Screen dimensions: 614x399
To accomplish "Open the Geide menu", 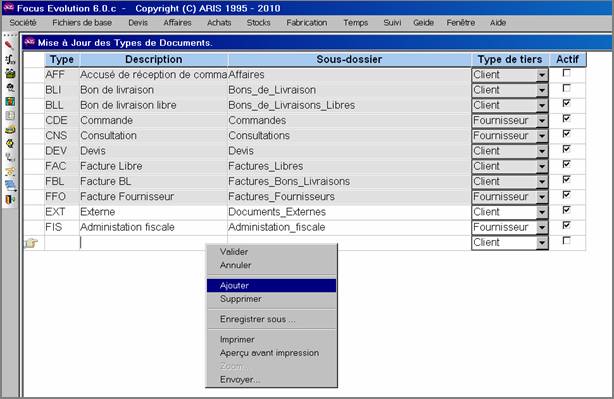I will 423,23.
